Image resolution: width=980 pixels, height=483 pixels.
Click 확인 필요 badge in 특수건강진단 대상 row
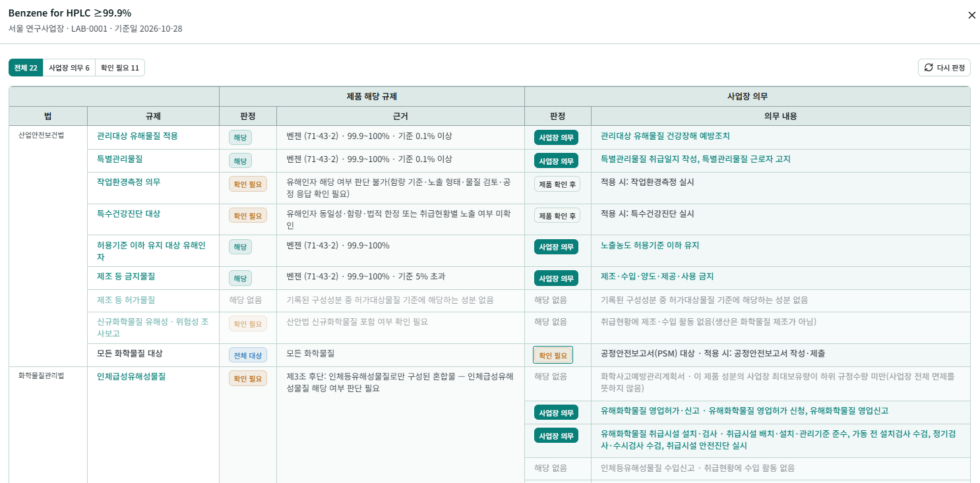pyautogui.click(x=248, y=215)
